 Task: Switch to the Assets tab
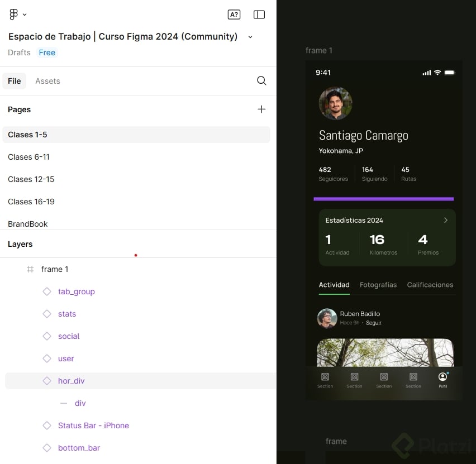pos(47,81)
